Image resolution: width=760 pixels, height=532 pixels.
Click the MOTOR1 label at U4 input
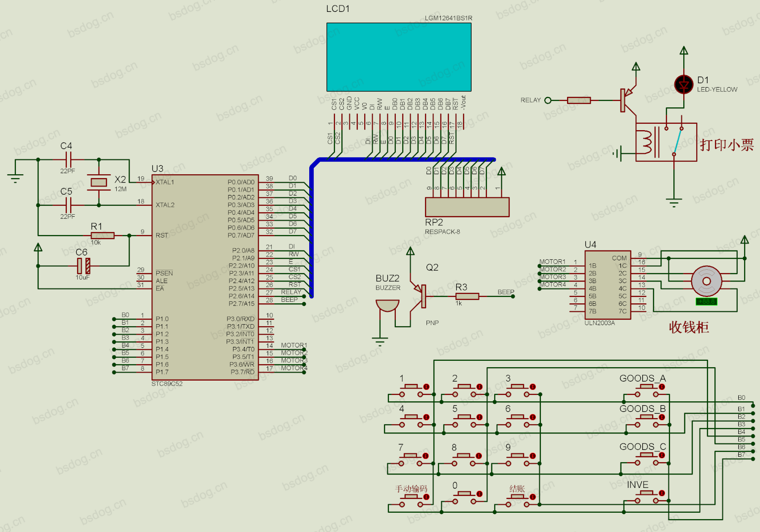click(552, 262)
